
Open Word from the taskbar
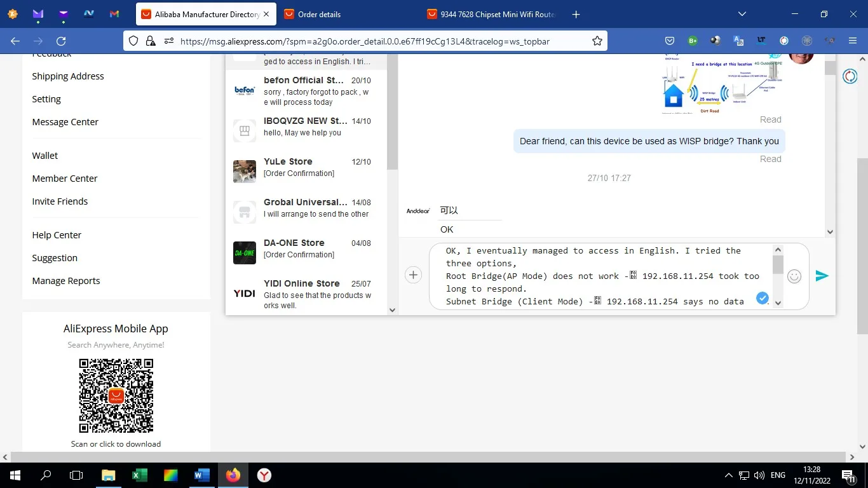pyautogui.click(x=201, y=475)
